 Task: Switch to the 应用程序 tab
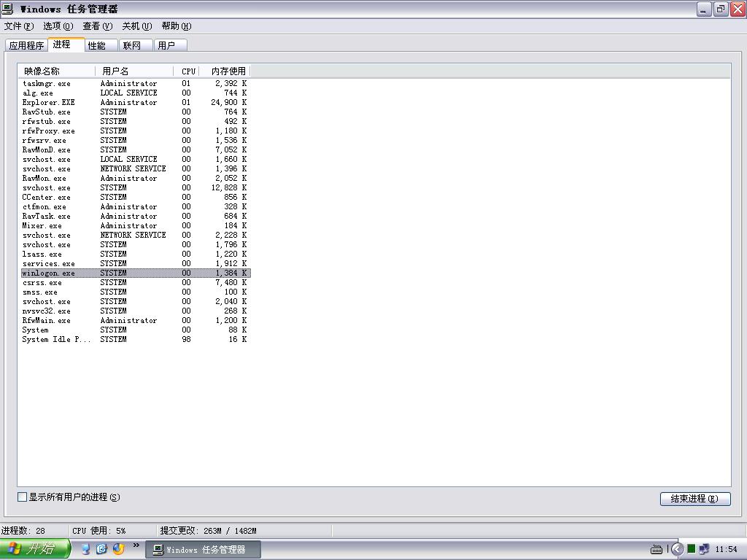tap(27, 45)
